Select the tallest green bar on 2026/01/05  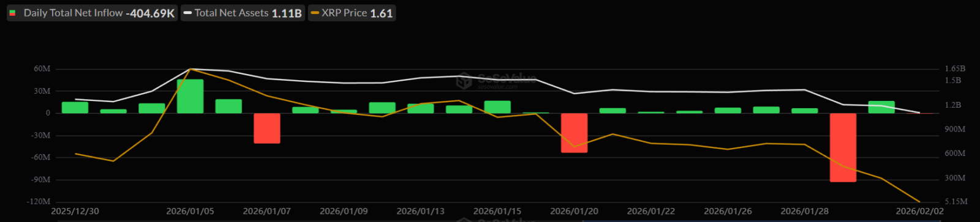(190, 96)
